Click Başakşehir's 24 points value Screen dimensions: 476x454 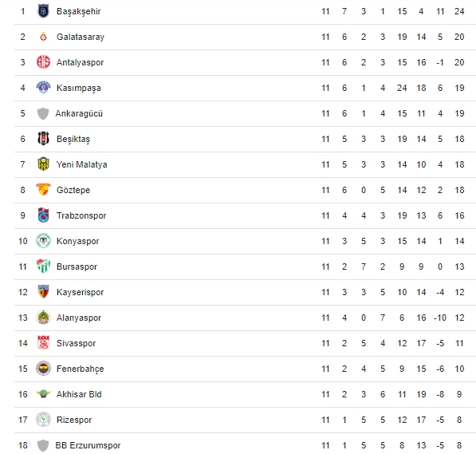pos(459,11)
